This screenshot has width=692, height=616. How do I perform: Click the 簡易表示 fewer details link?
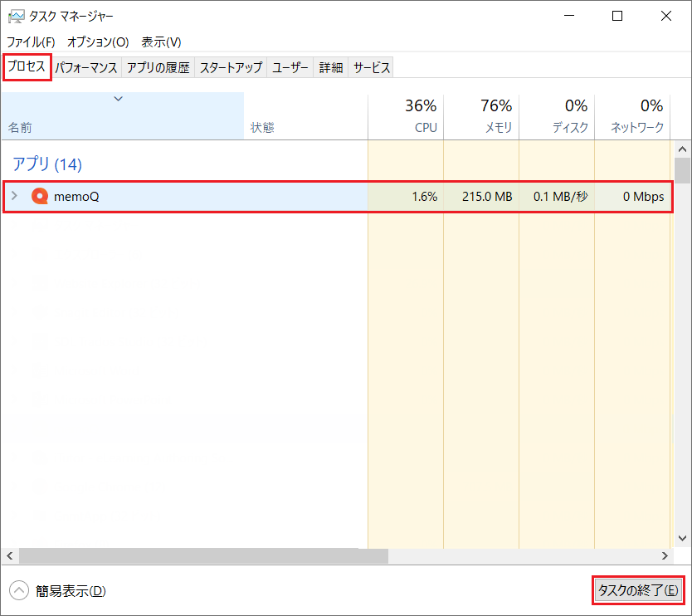click(x=71, y=591)
